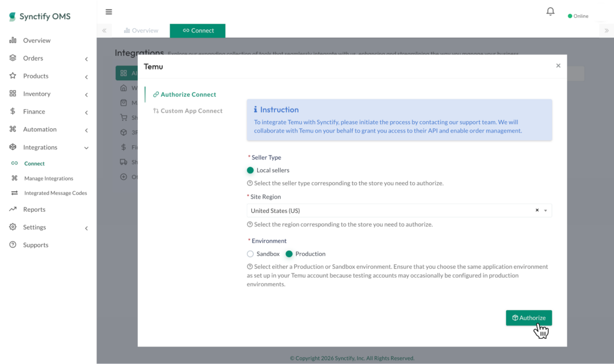Click the Connect link icon in sidebar
Viewport: 614px width, 364px height.
pos(14,163)
